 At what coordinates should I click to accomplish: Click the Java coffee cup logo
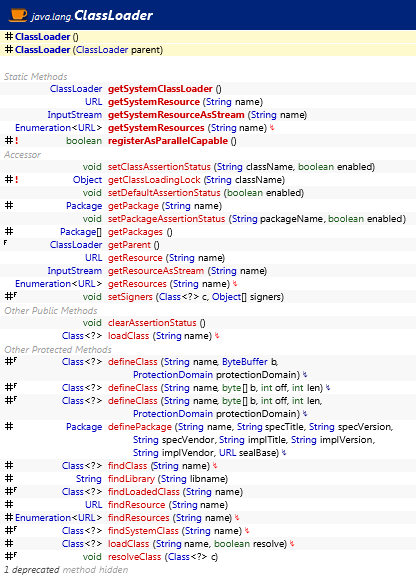(18, 15)
